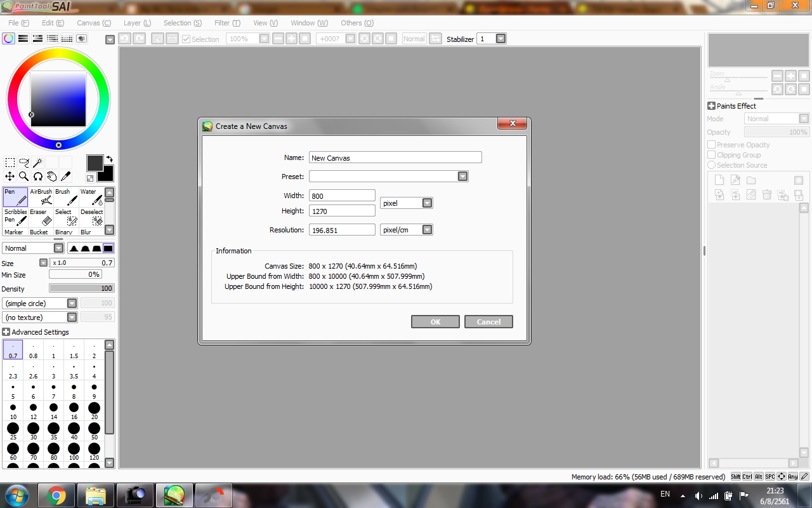812x508 pixels.
Task: Open the File menu
Action: (18, 23)
